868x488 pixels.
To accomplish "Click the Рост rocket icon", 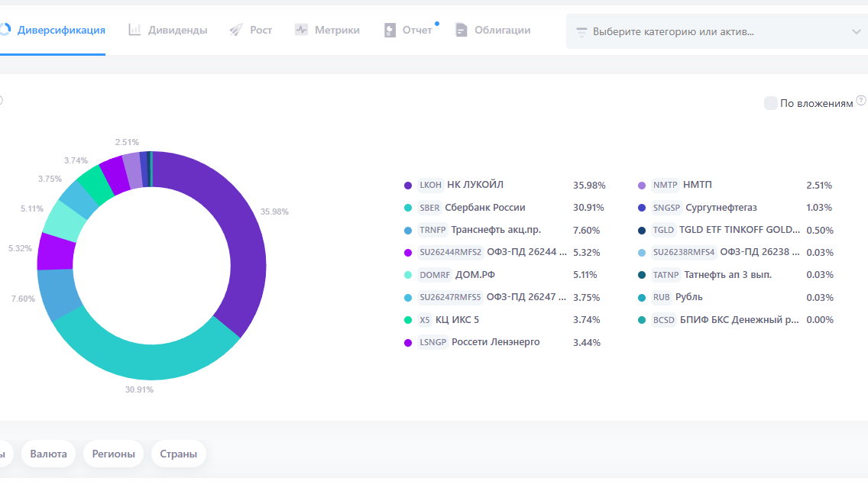I will click(236, 30).
